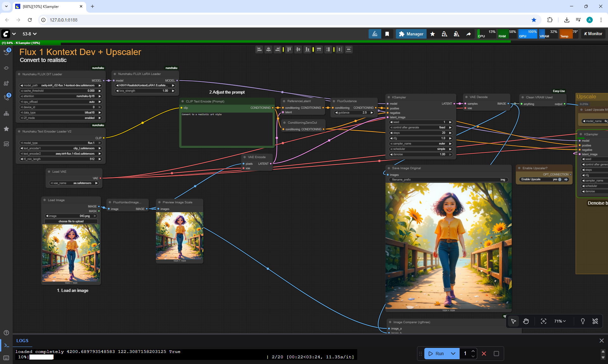The height and width of the screenshot is (364, 608).
Task: Click the Manager button
Action: (411, 34)
